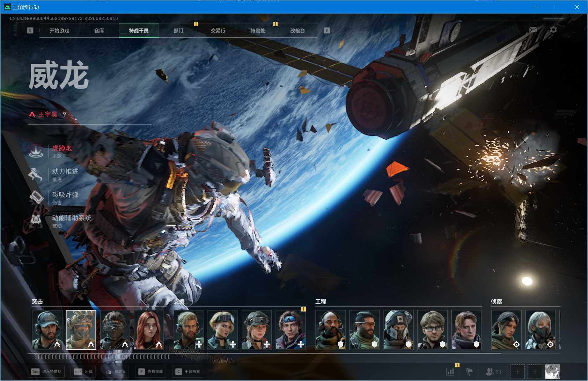Open the 自定义 customize button

116,372
